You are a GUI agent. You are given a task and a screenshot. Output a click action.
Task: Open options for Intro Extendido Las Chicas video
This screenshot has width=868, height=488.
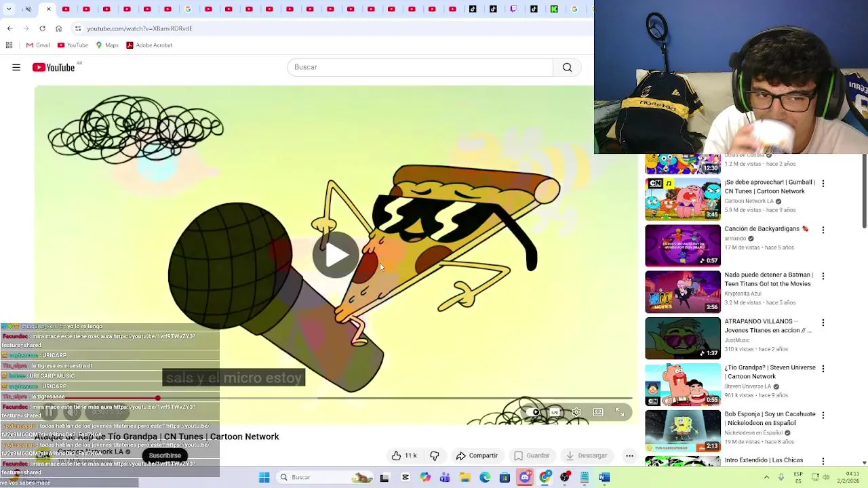[x=823, y=462]
